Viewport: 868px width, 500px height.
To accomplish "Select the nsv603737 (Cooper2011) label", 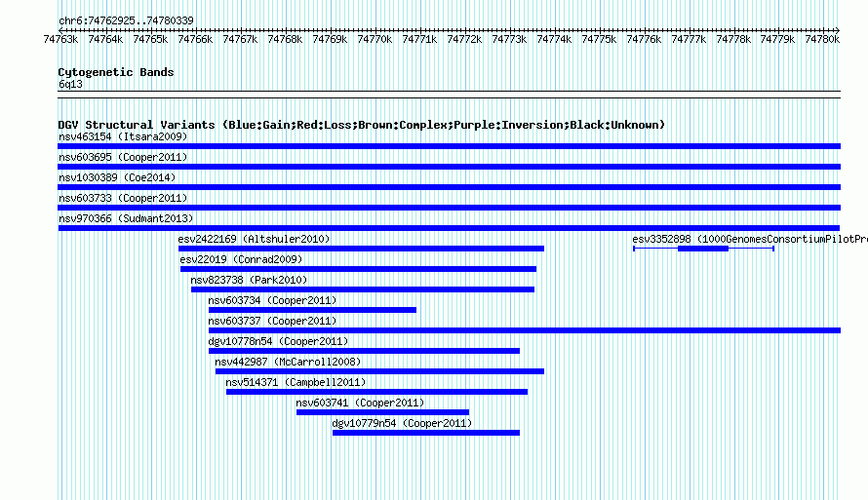I will 272,321.
